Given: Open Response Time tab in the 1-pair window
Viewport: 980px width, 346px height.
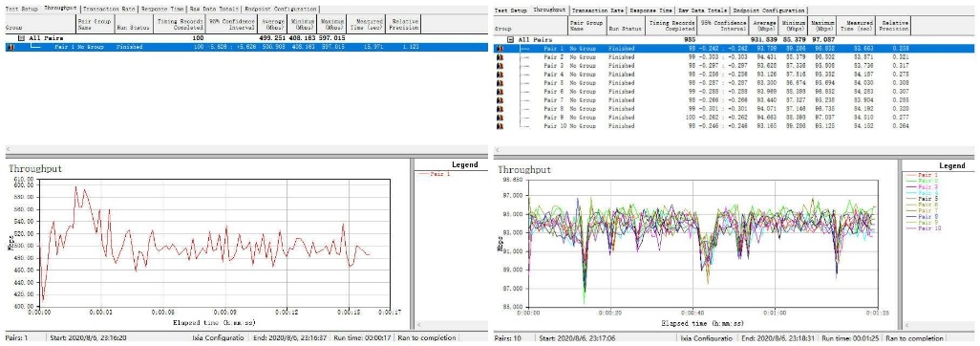Looking at the screenshot, I should pyautogui.click(x=162, y=10).
